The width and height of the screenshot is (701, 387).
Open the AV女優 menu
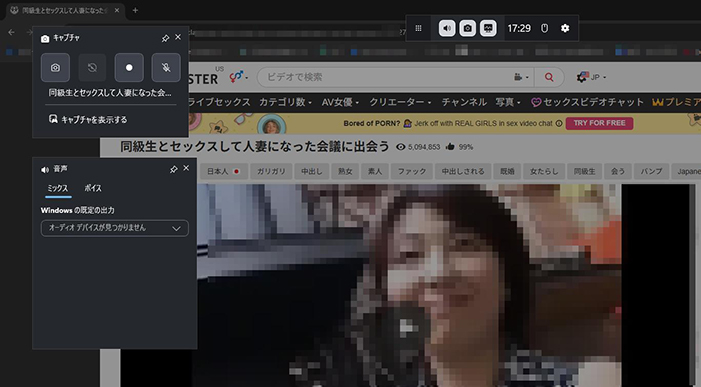point(340,102)
